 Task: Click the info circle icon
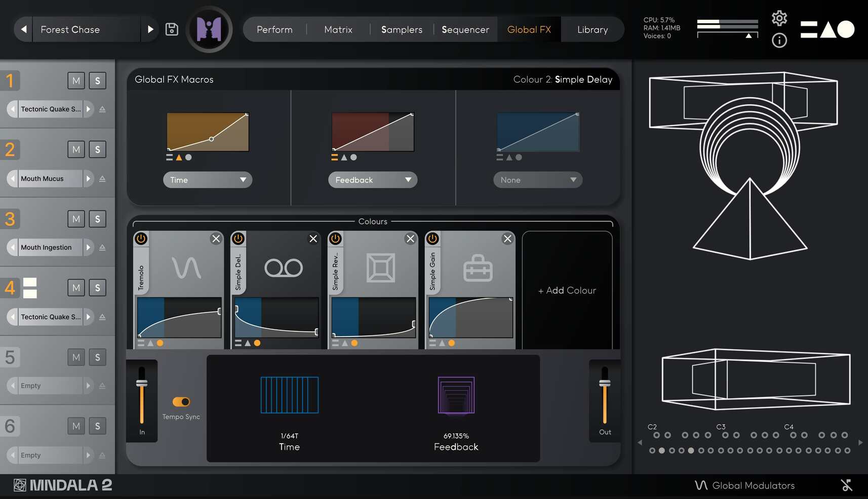779,40
